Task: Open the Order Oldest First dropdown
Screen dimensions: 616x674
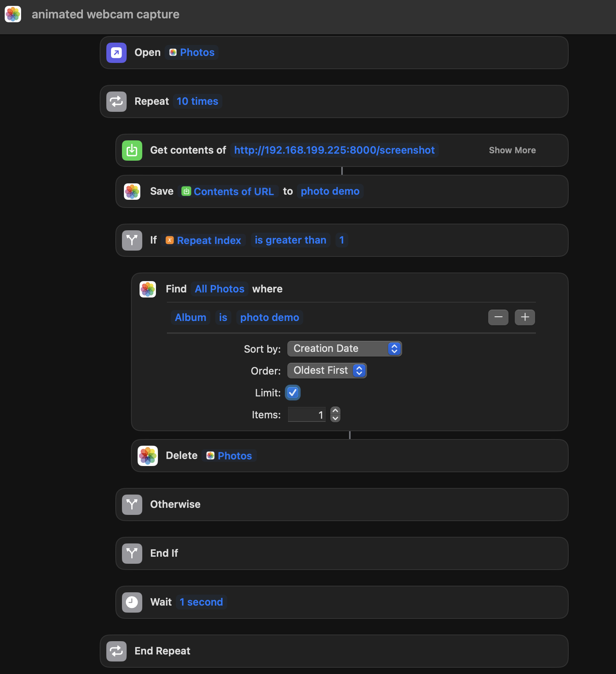Action: point(327,371)
